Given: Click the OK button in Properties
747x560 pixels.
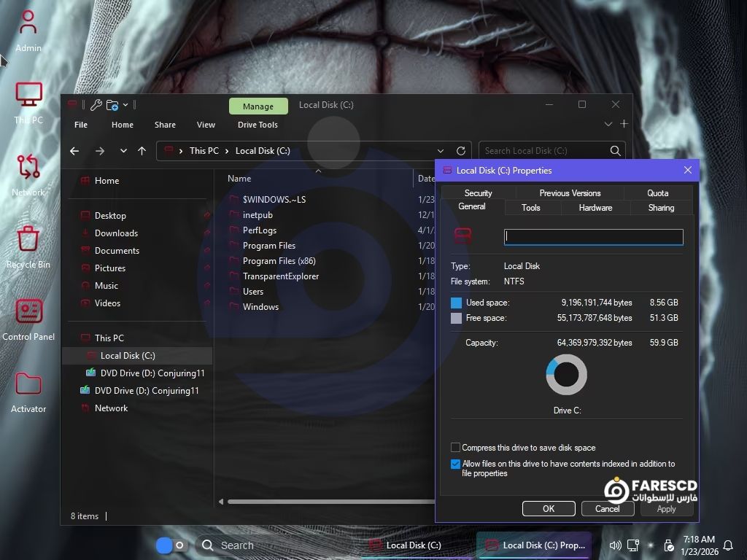Looking at the screenshot, I should 549,509.
